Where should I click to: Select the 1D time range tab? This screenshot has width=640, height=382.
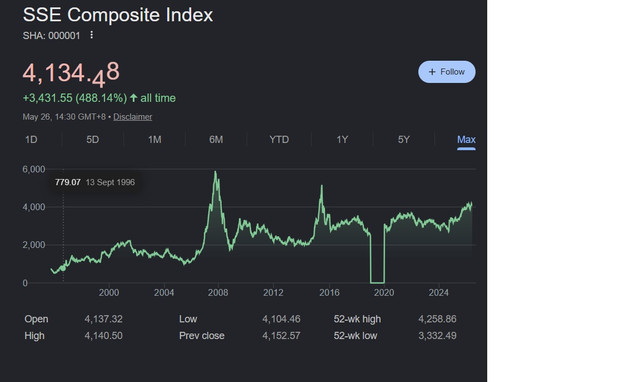[31, 140]
